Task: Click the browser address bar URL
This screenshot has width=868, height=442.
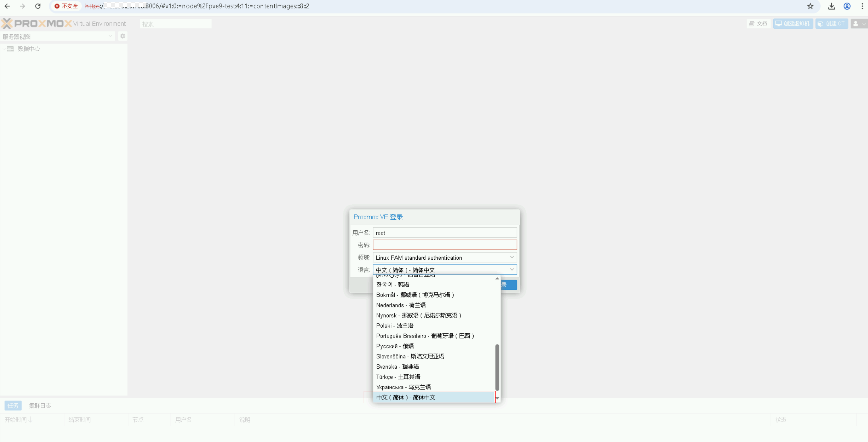Action: coord(197,6)
